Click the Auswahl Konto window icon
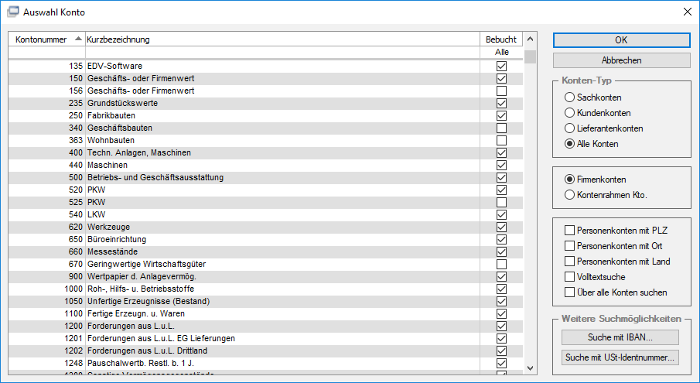This screenshot has width=700, height=383. point(13,12)
